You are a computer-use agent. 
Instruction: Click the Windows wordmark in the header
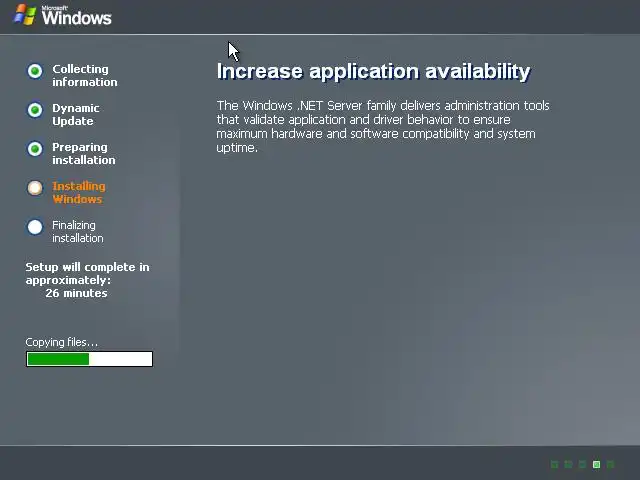click(x=76, y=18)
